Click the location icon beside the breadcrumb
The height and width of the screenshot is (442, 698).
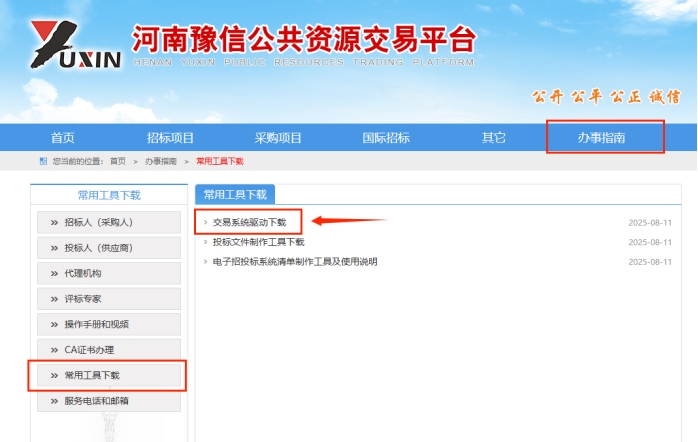tap(43, 161)
